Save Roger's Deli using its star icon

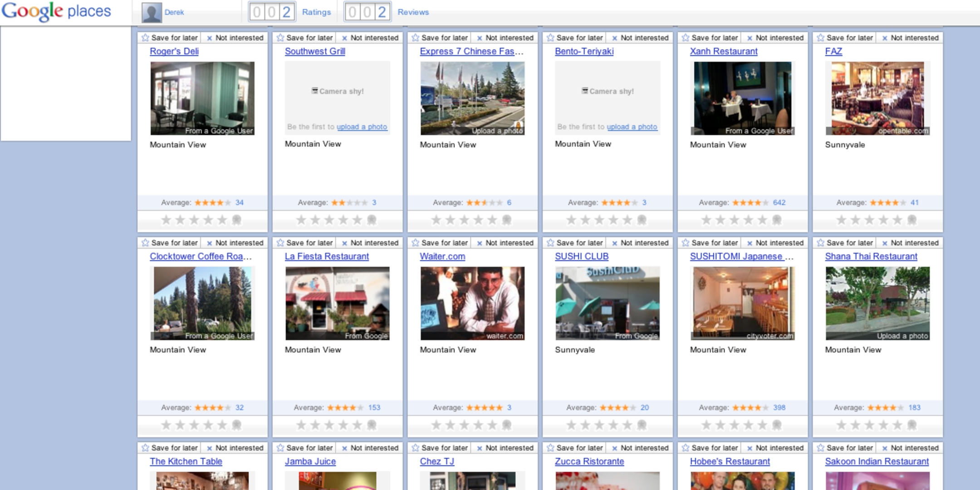(x=145, y=38)
